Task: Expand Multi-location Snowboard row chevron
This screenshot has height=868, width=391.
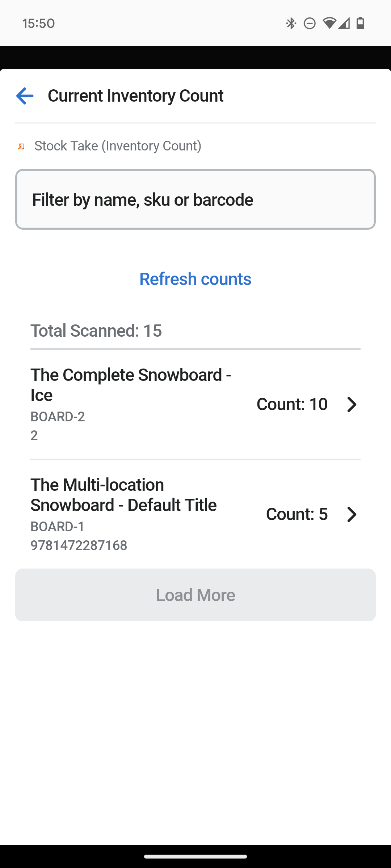Action: (x=352, y=514)
